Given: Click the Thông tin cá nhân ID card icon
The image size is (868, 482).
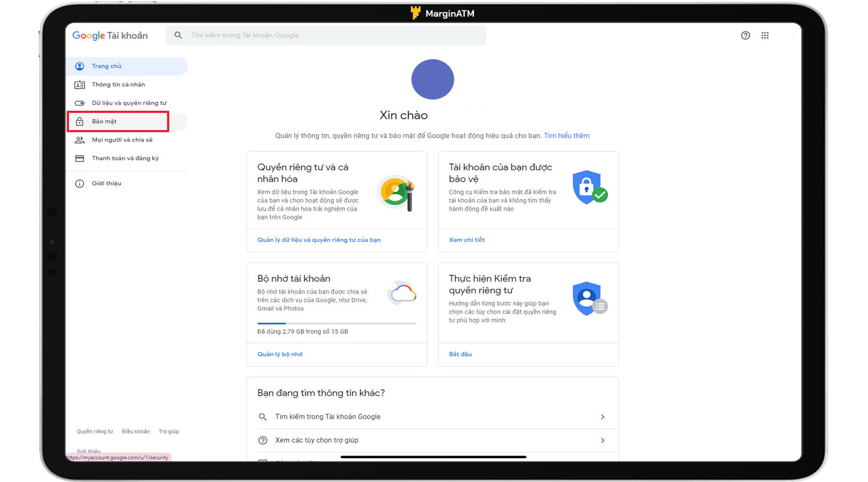Looking at the screenshot, I should (80, 84).
